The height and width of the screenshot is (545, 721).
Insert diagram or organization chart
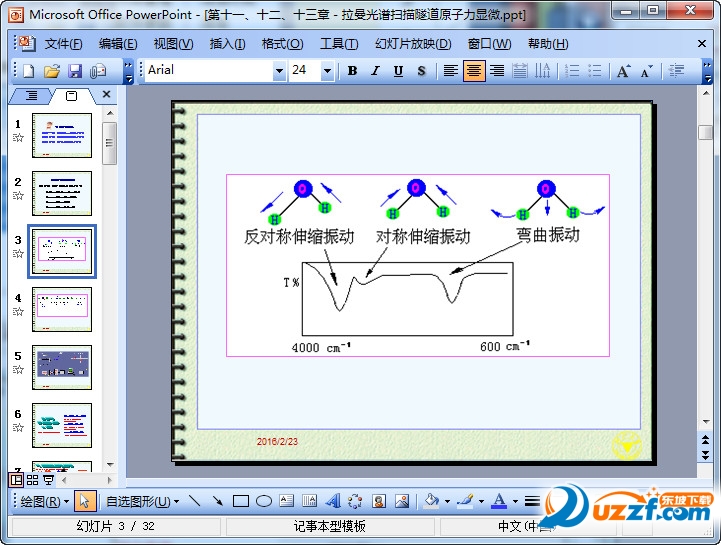(355, 501)
